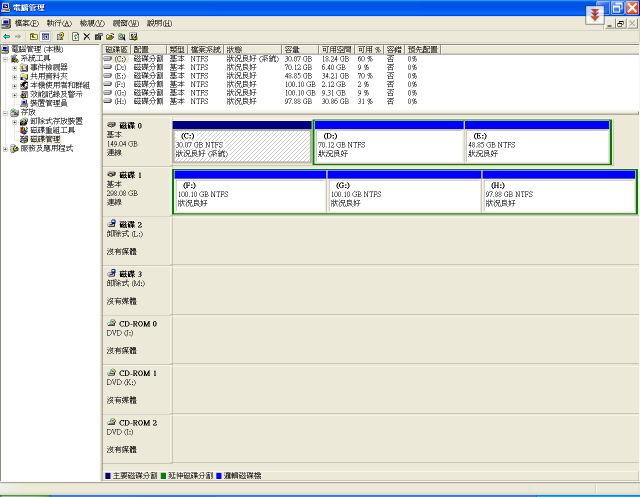Click the 裝置管理員 icon
The width and height of the screenshot is (640, 497).
(x=24, y=103)
